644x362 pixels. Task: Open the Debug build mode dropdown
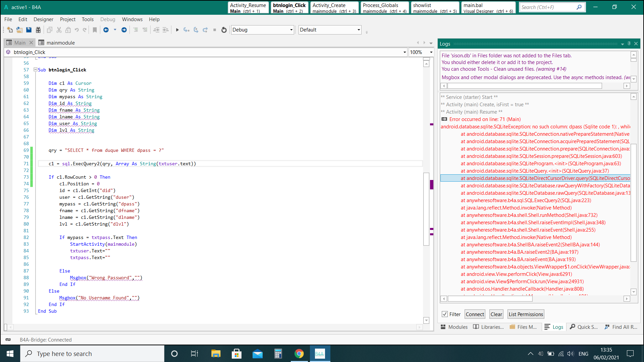(291, 30)
